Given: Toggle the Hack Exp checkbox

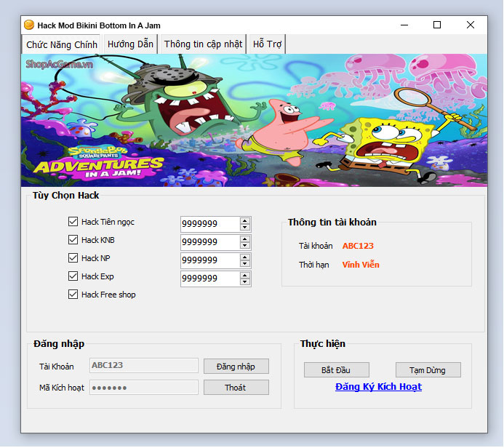Looking at the screenshot, I should (x=73, y=276).
